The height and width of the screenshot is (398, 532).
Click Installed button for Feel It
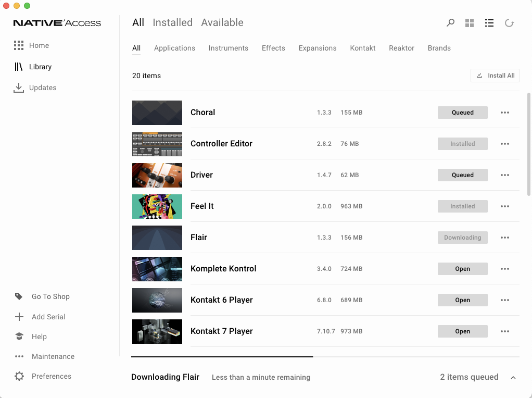[462, 206]
